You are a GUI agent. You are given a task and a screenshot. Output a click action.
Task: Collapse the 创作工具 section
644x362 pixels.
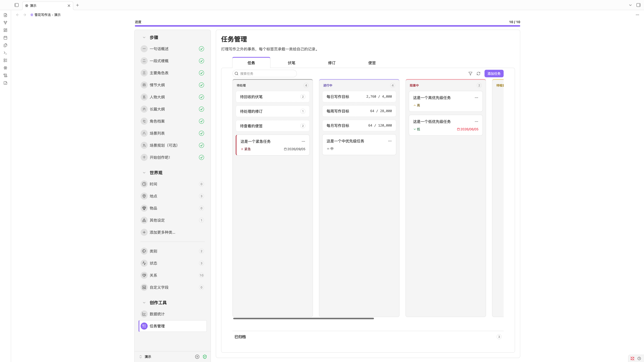click(144, 303)
